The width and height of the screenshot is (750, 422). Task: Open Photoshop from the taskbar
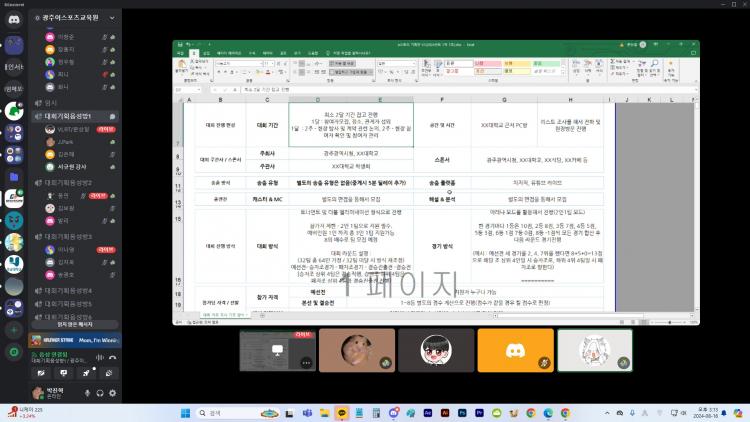pos(462,413)
